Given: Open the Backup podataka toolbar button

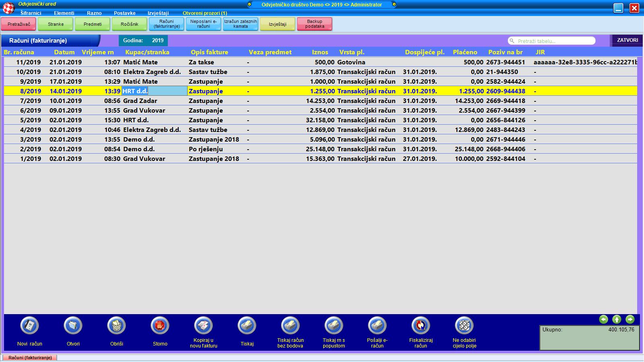Looking at the screenshot, I should click(314, 24).
